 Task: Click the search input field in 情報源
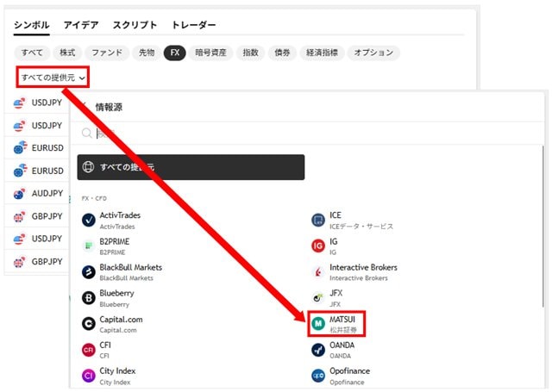307,133
